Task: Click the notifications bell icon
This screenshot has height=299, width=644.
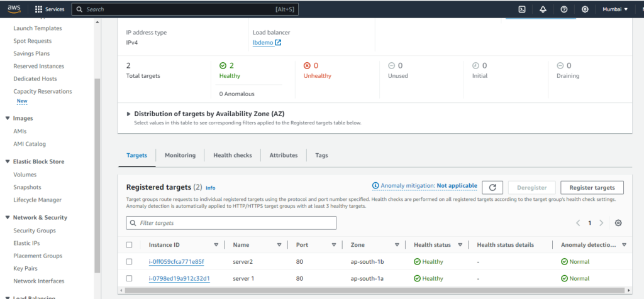Action: point(543,9)
